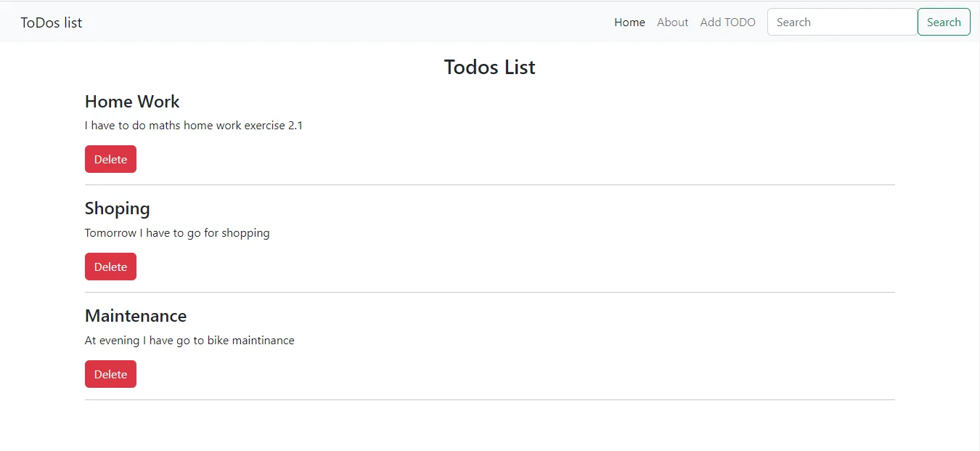Click the divider line below Shoping todo

click(490, 293)
